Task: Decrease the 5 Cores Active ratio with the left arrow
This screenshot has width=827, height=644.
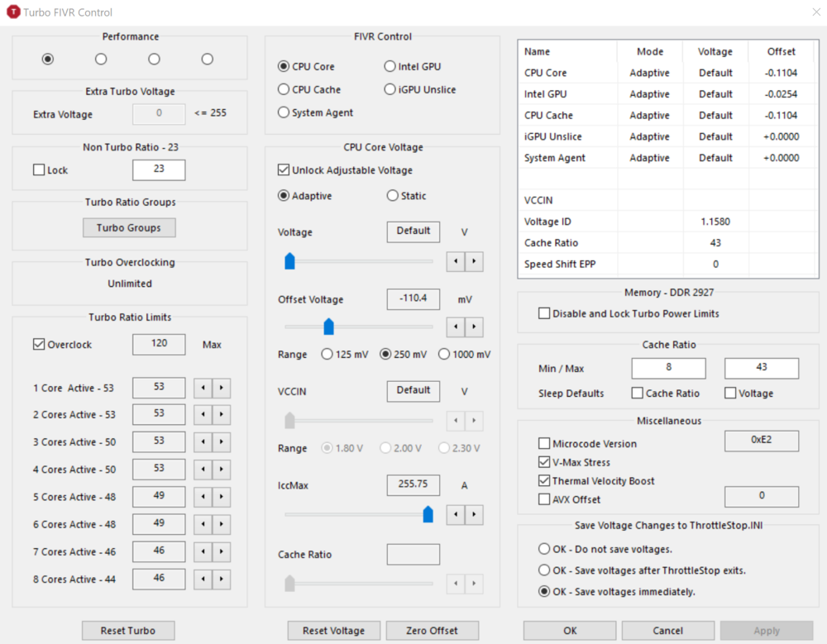Action: [203, 497]
